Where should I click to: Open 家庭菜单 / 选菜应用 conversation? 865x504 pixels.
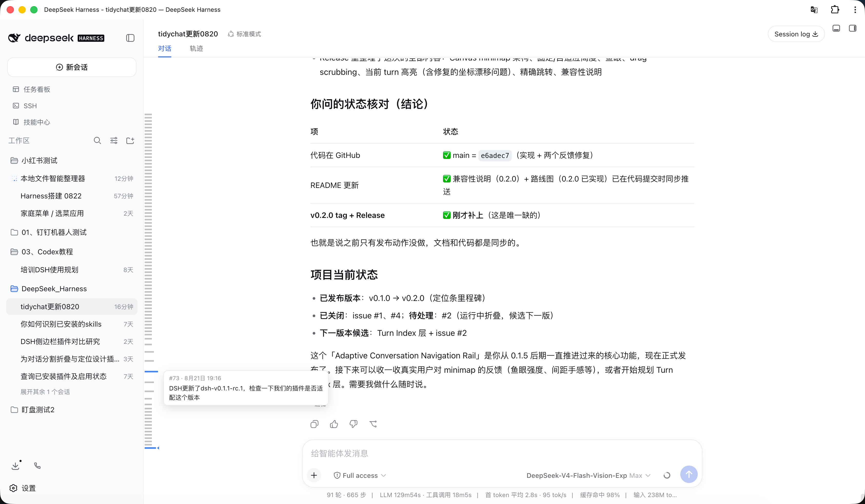[72, 213]
